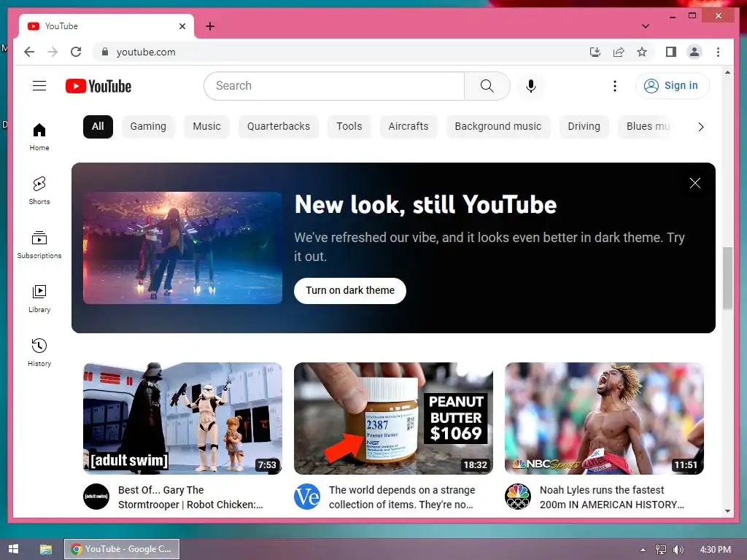Image resolution: width=747 pixels, height=560 pixels.
Task: Open File Explorer from taskbar
Action: [x=45, y=549]
